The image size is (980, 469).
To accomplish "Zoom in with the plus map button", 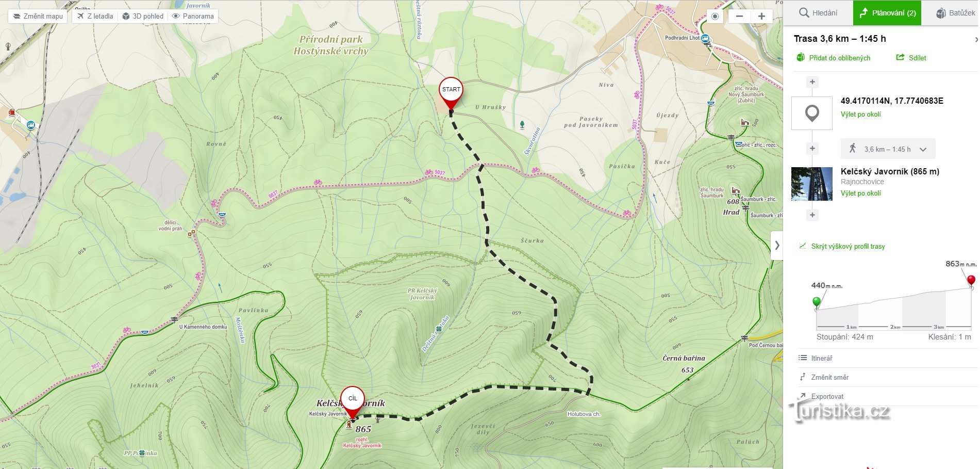I will coord(761,16).
